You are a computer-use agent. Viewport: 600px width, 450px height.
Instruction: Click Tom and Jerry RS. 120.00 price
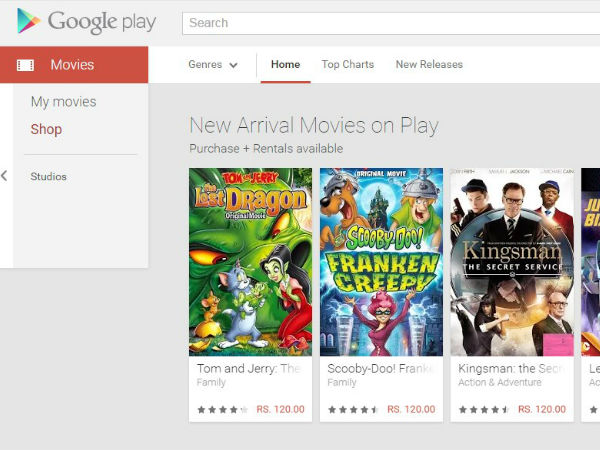pyautogui.click(x=280, y=409)
